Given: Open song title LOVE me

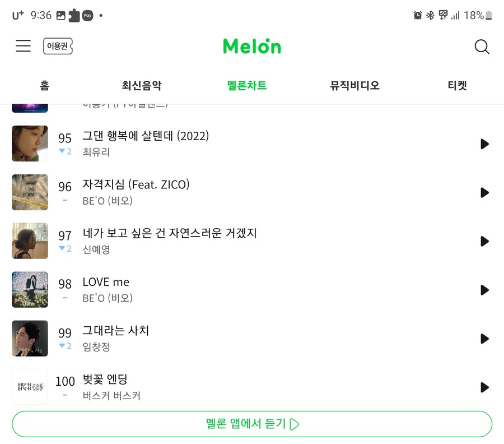Looking at the screenshot, I should (x=106, y=282).
